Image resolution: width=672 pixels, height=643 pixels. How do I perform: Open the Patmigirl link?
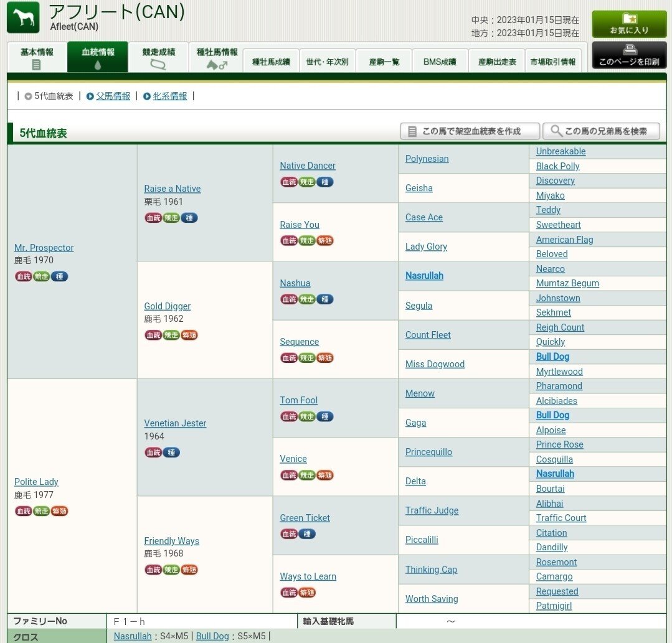pyautogui.click(x=554, y=606)
